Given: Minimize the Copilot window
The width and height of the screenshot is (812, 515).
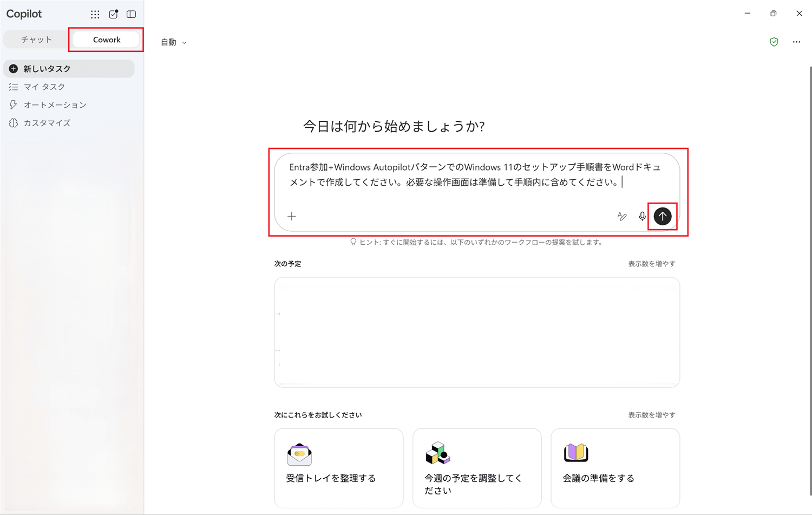Looking at the screenshot, I should [x=748, y=14].
